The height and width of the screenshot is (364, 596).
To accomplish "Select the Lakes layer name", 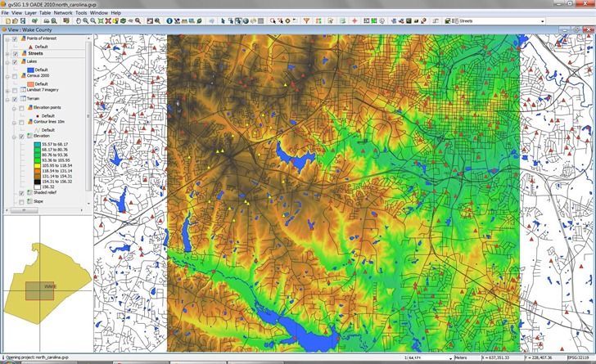I will (33, 62).
